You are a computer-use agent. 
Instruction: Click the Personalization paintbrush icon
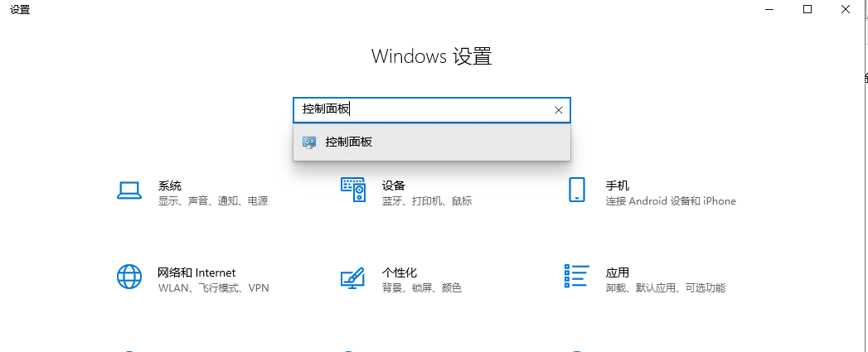click(x=353, y=277)
